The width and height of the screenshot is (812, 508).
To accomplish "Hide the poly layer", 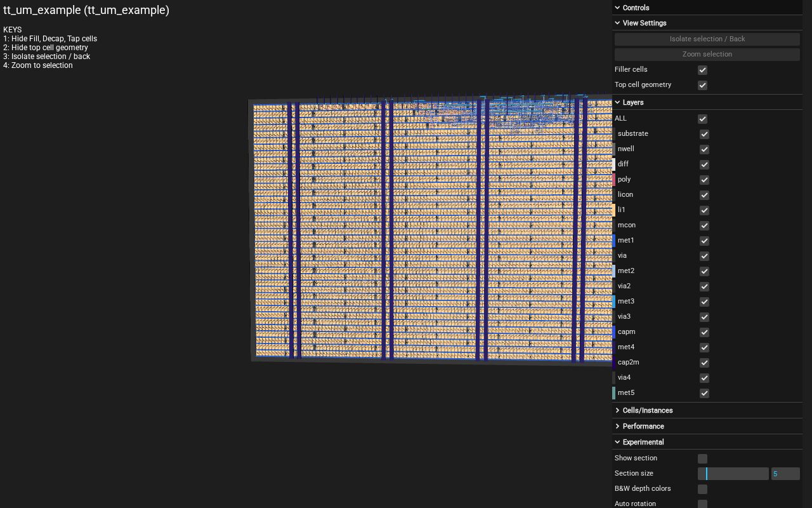I will pos(704,180).
